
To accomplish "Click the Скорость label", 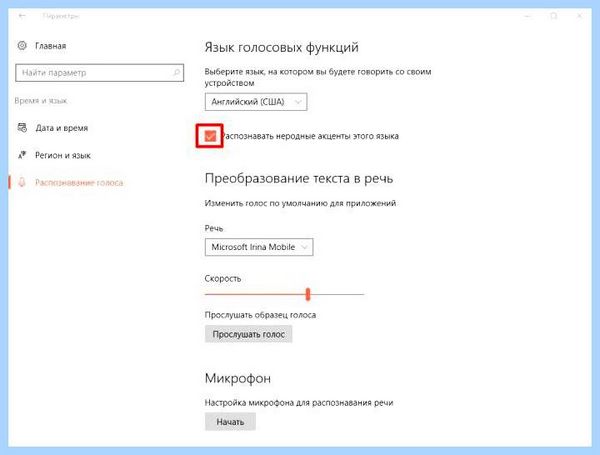I will pyautogui.click(x=223, y=279).
